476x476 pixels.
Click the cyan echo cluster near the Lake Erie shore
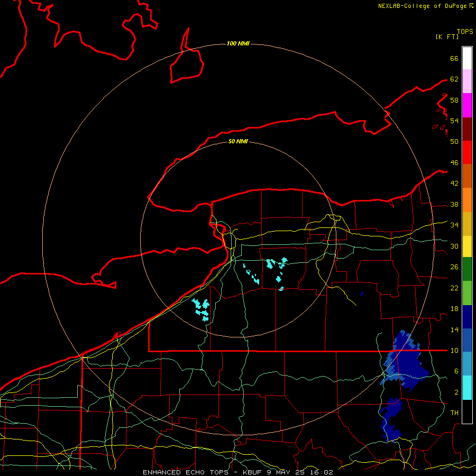[202, 310]
